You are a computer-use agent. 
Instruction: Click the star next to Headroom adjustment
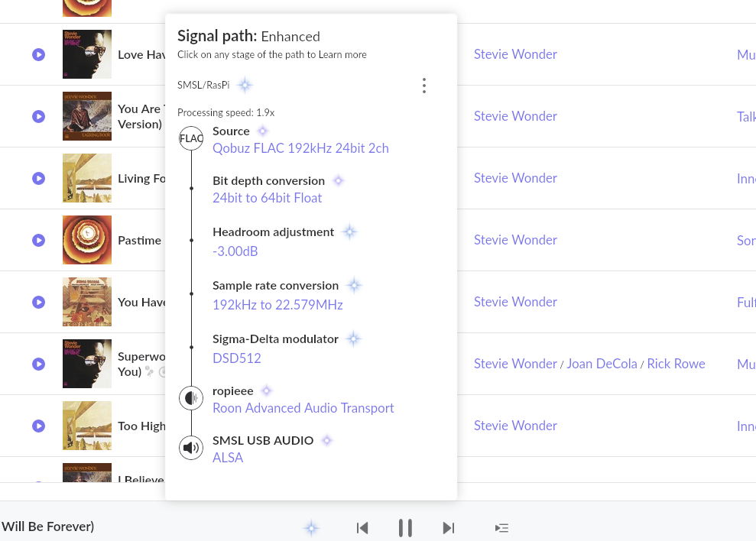(x=349, y=232)
